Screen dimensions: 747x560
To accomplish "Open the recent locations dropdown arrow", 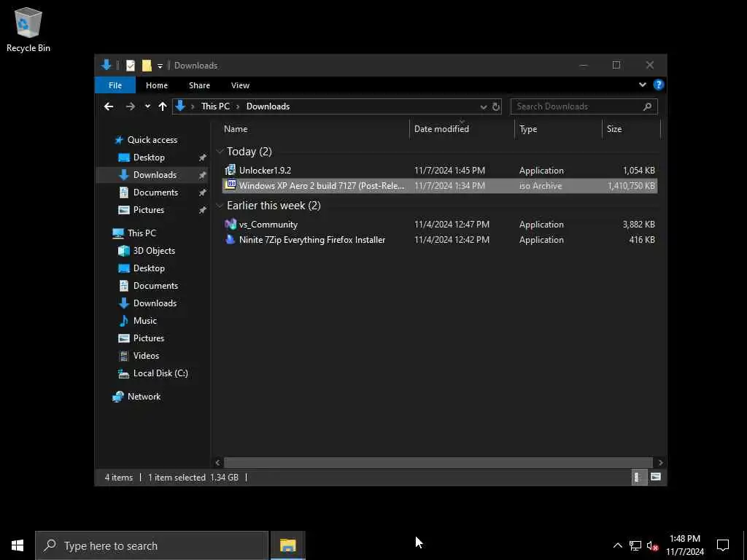I will point(147,106).
